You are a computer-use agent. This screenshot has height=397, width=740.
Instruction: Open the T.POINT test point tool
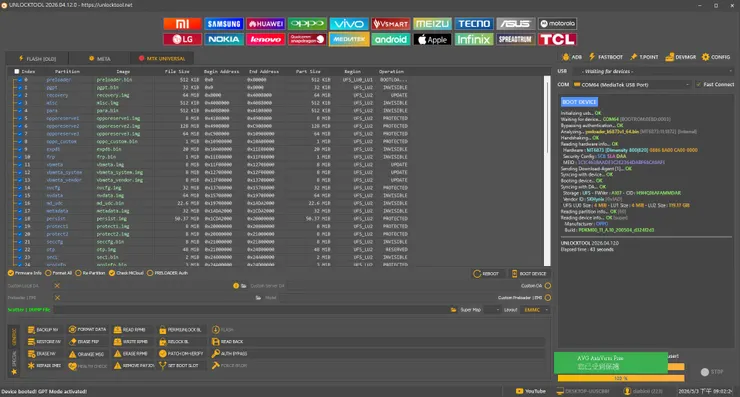[644, 57]
